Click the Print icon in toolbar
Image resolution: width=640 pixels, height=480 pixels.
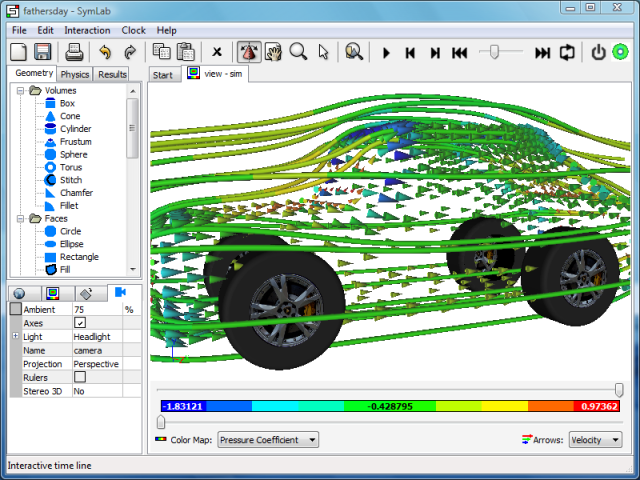tap(75, 52)
